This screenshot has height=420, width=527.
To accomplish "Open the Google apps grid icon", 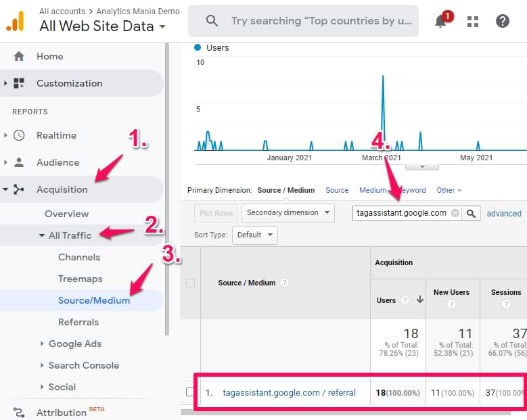I will [472, 21].
